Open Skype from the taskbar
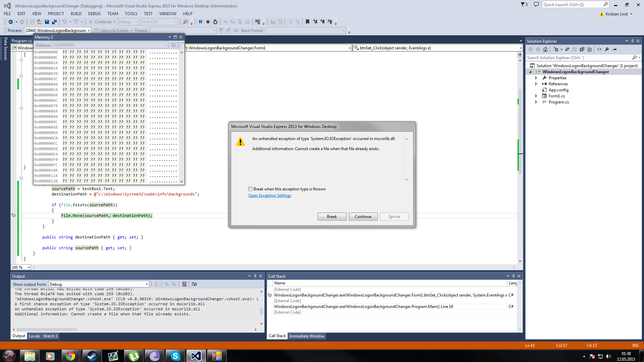Viewport: 644px width, 362px height. (175, 356)
